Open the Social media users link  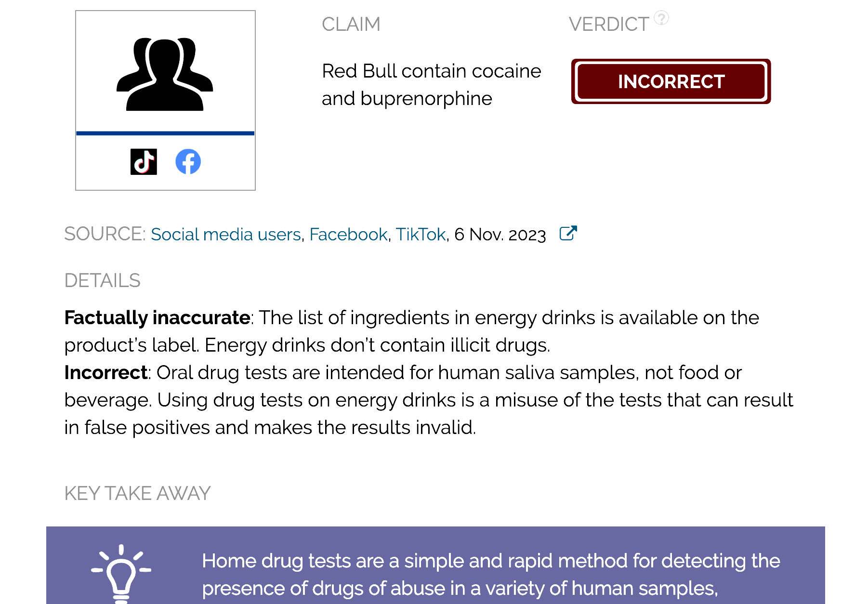pyautogui.click(x=226, y=235)
